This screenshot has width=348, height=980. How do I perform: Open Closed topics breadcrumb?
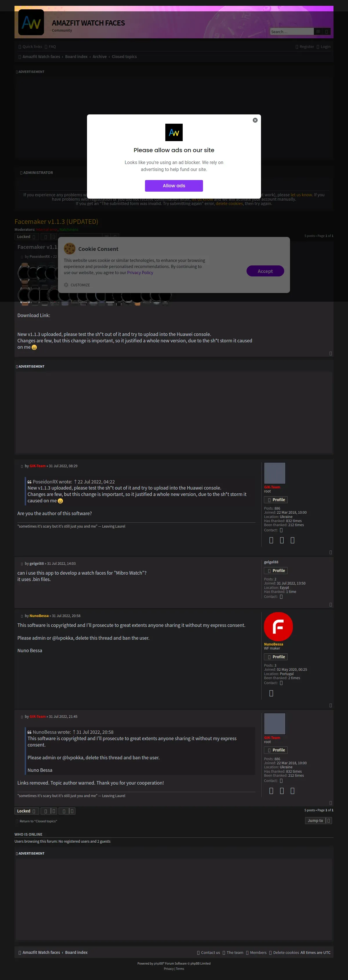point(124,57)
